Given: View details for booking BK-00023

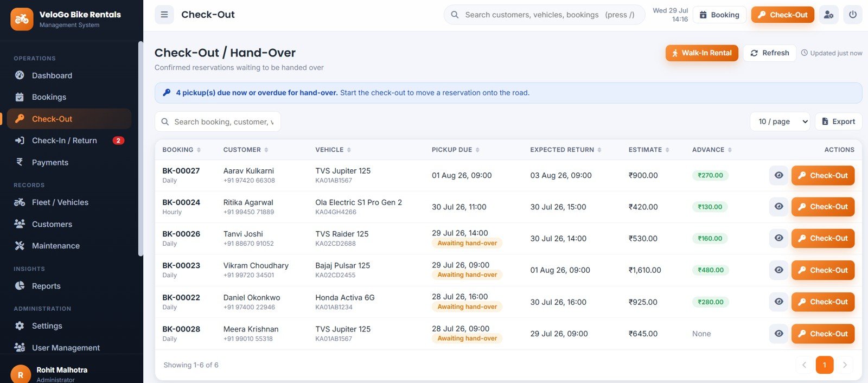Looking at the screenshot, I should click(778, 270).
